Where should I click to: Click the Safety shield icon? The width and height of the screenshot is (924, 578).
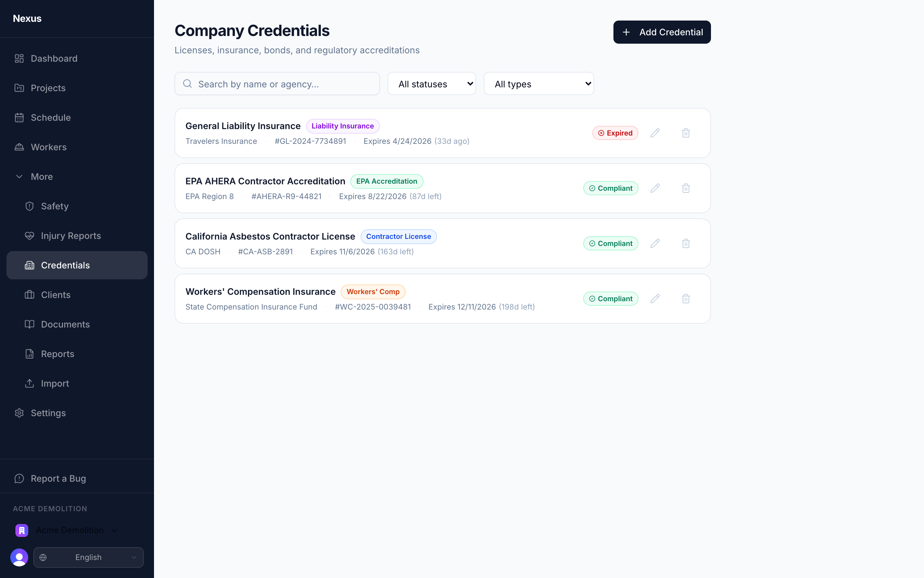point(30,206)
